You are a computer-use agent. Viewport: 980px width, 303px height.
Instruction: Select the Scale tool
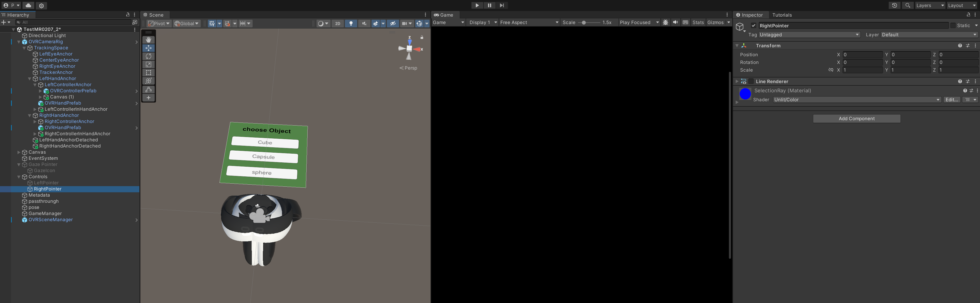(x=148, y=64)
